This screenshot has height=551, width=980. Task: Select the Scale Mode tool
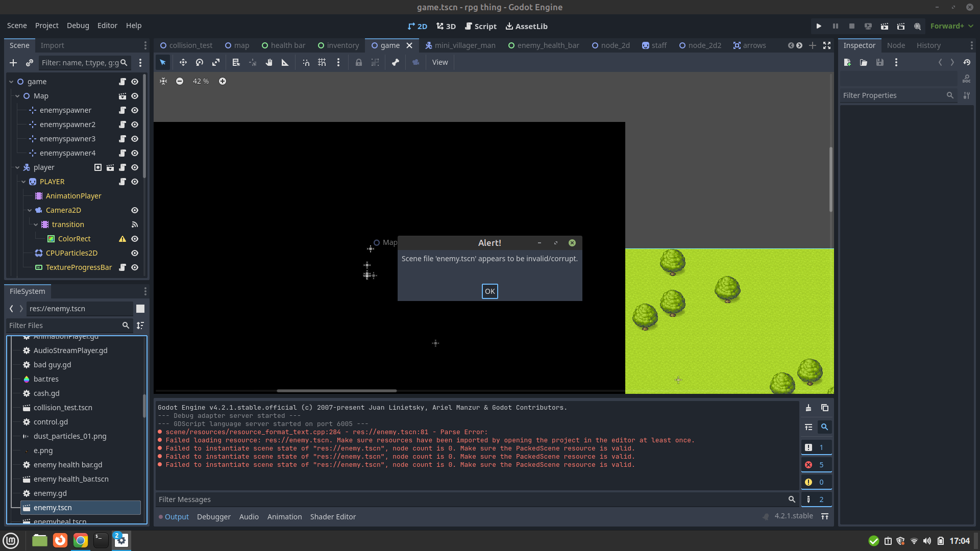[216, 62]
